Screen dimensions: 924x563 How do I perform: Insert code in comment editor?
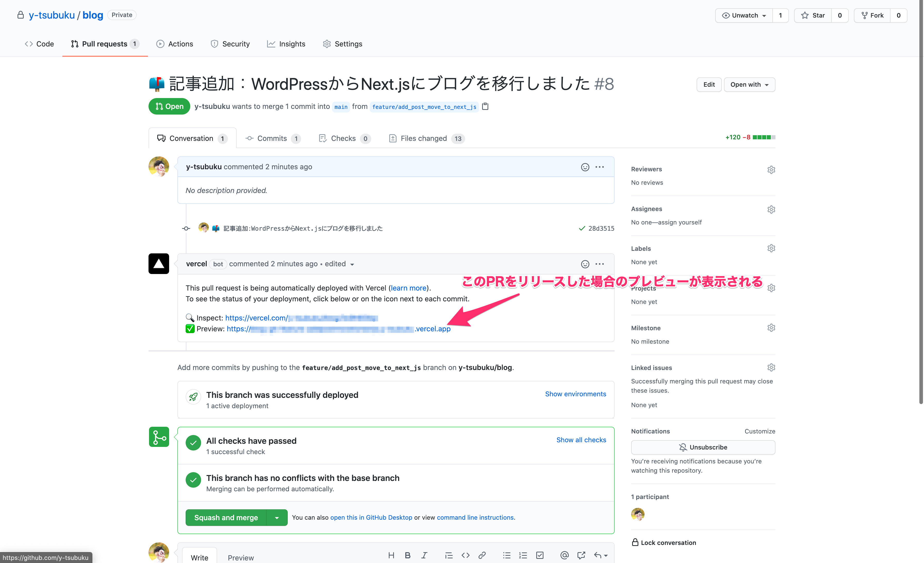click(465, 556)
